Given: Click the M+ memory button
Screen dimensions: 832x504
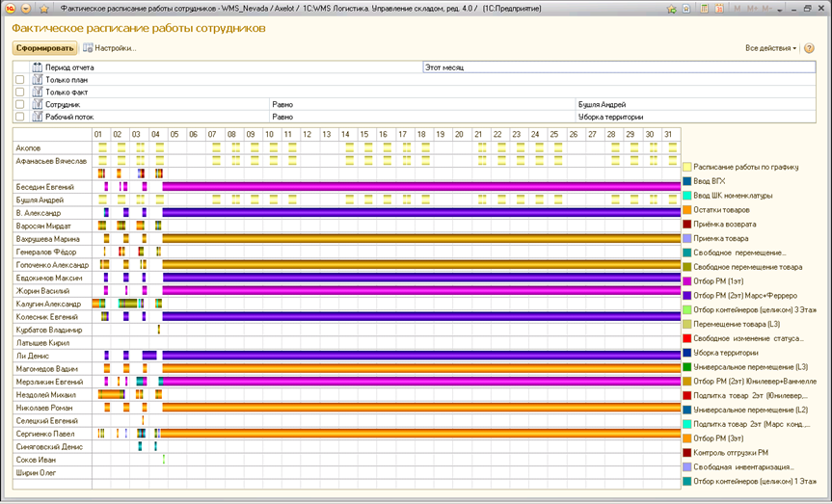Looking at the screenshot, I should (751, 8).
